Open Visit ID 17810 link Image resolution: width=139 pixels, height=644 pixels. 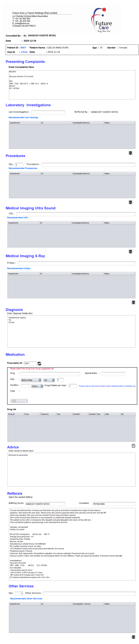coord(24,52)
